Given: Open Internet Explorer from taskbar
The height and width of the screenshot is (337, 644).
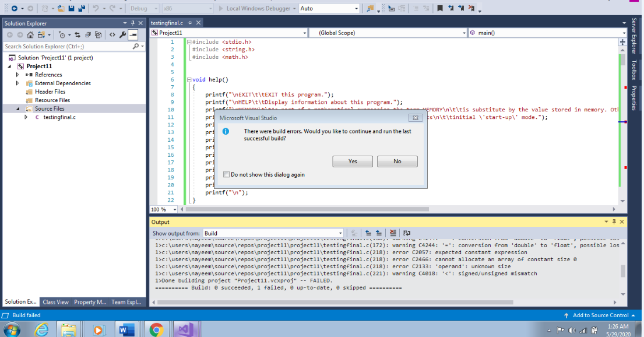Looking at the screenshot, I should [x=41, y=329].
